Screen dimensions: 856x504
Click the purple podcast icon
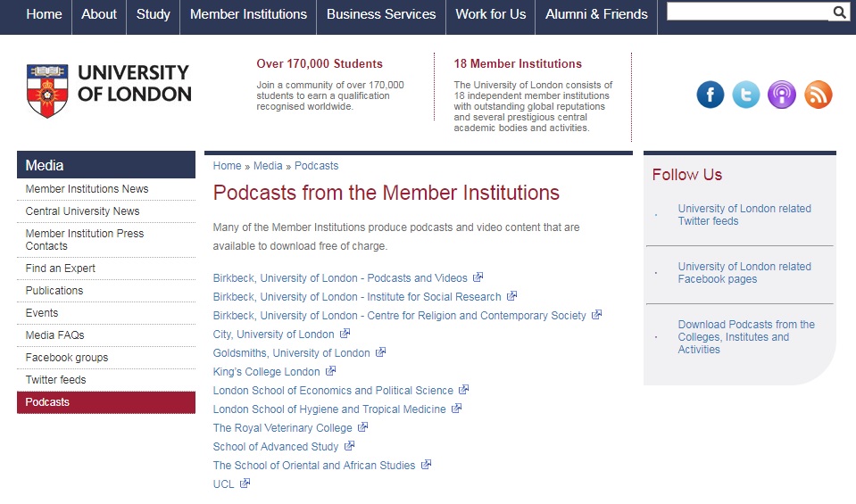[x=782, y=94]
